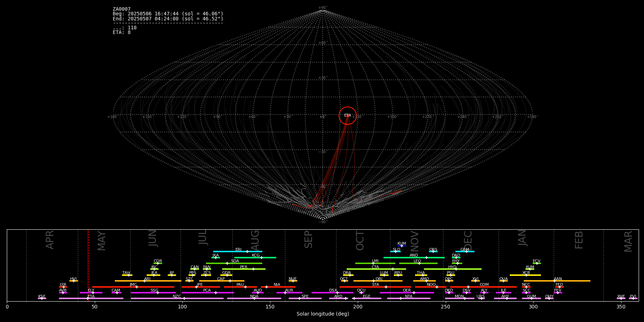This screenshot has width=644, height=322.
Task: Click the End: 20250507 04:24:00 line
Action: [x=168, y=19]
